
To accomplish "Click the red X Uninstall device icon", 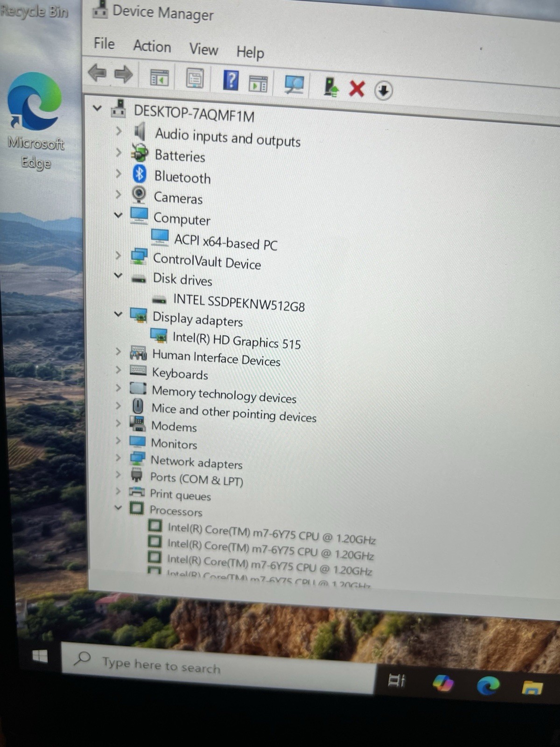I will tap(357, 88).
